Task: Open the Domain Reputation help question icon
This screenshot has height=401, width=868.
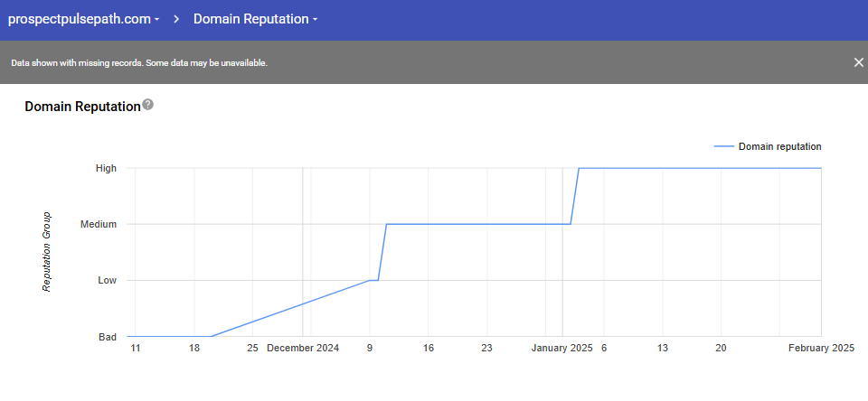Action: [x=148, y=105]
